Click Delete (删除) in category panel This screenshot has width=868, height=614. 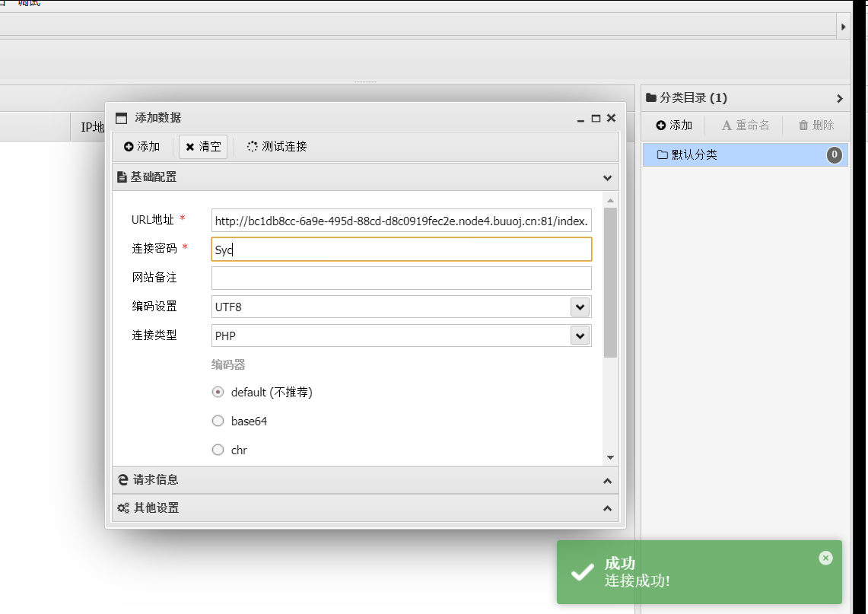pyautogui.click(x=816, y=125)
